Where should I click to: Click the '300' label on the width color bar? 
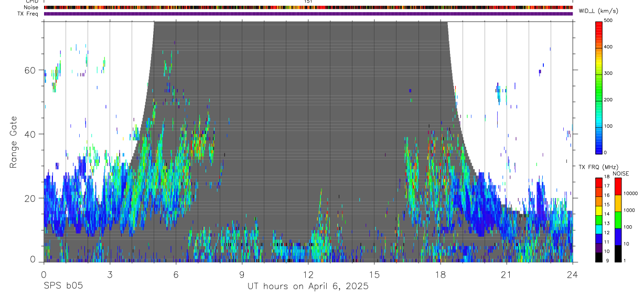tap(608, 73)
